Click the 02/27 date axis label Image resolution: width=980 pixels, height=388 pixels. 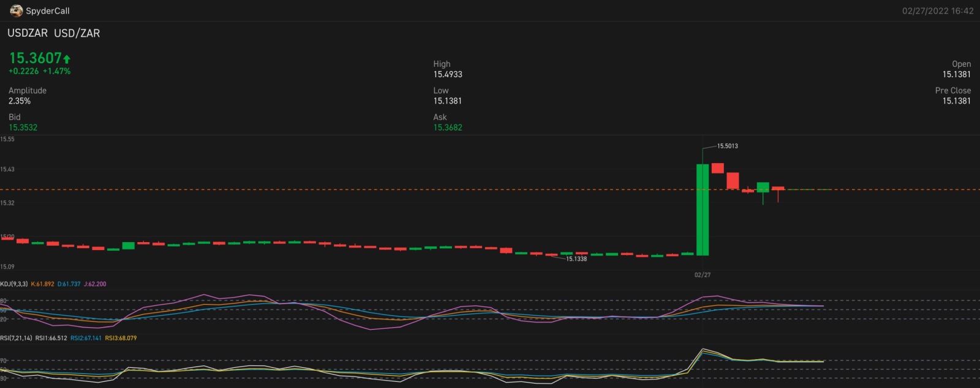(703, 275)
